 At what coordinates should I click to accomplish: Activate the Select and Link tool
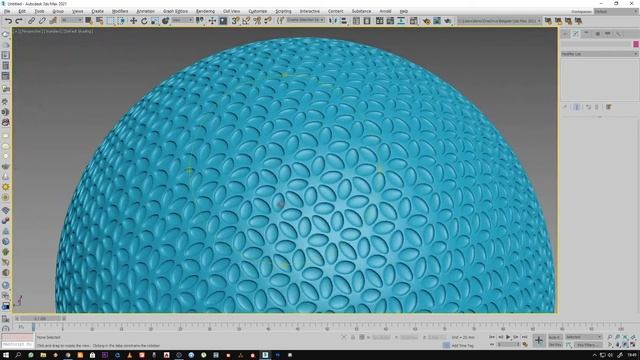[x=31, y=20]
